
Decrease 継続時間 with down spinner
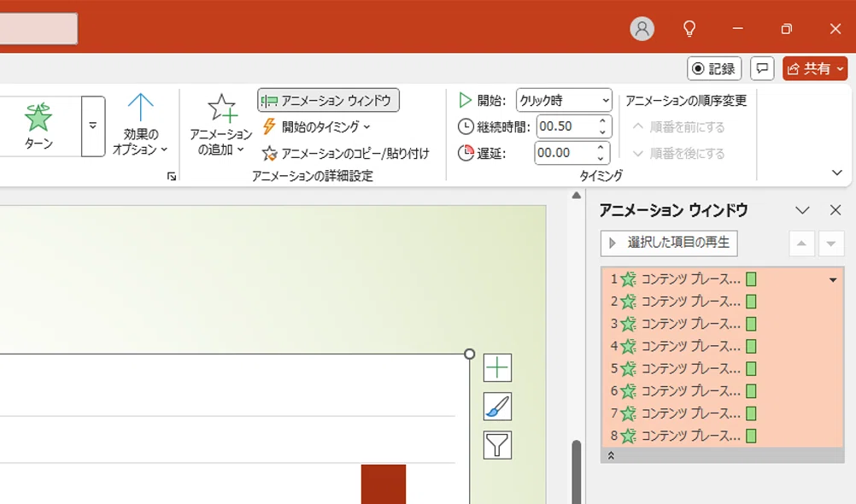coord(602,132)
